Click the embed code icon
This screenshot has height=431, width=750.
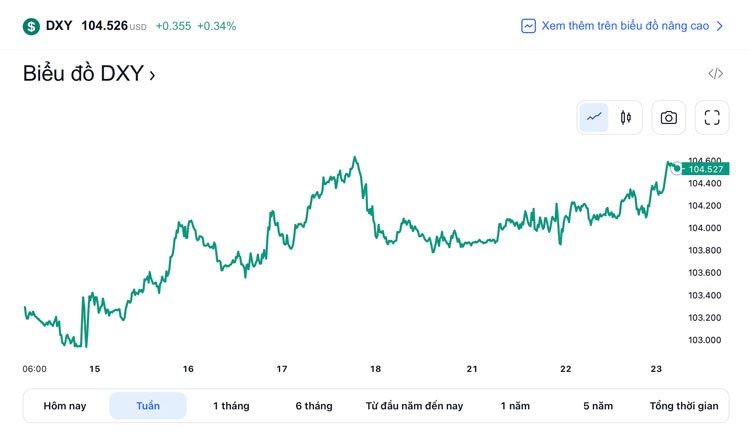(x=716, y=74)
